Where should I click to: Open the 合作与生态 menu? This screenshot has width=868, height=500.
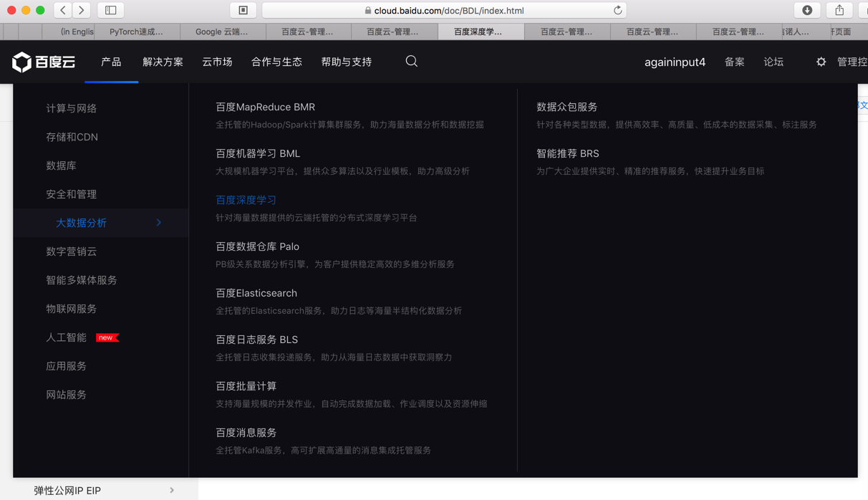point(276,62)
